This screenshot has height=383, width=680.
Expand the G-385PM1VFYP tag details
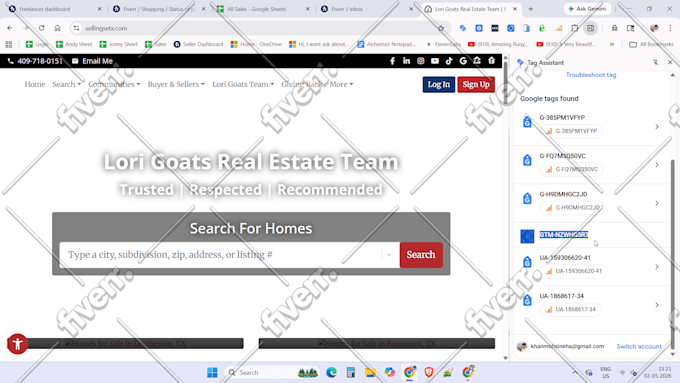click(657, 127)
